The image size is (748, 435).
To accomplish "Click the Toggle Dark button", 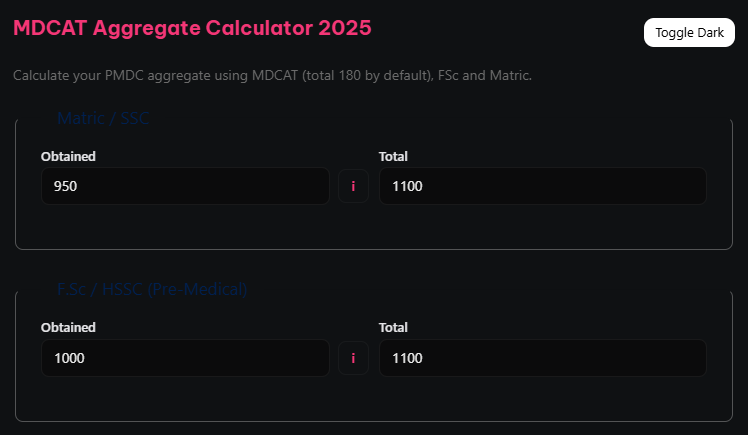I will (x=689, y=33).
